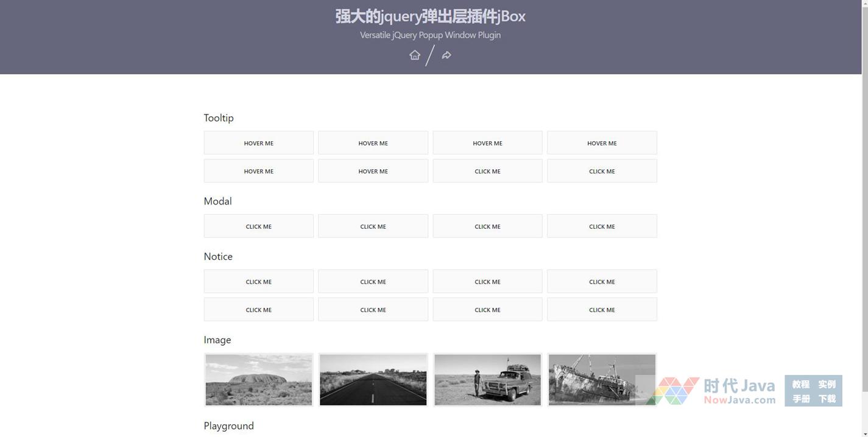Click the 下载 link in the watermark box
The height and width of the screenshot is (437, 868).
click(x=827, y=399)
